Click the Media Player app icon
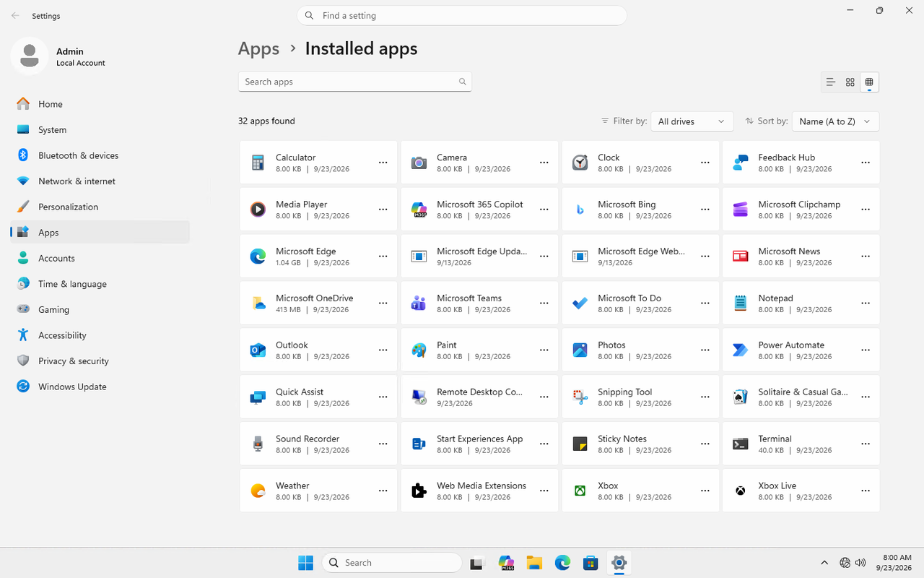 point(258,210)
